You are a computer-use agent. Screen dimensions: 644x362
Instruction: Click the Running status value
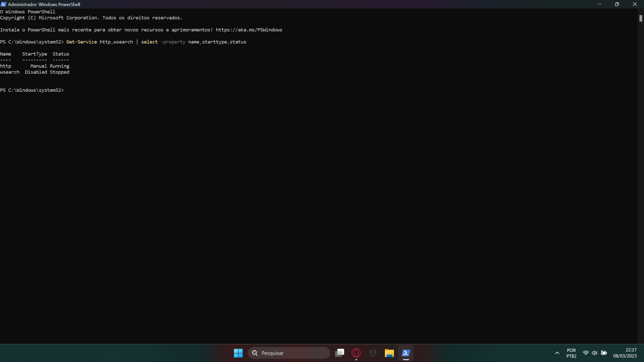[59, 66]
